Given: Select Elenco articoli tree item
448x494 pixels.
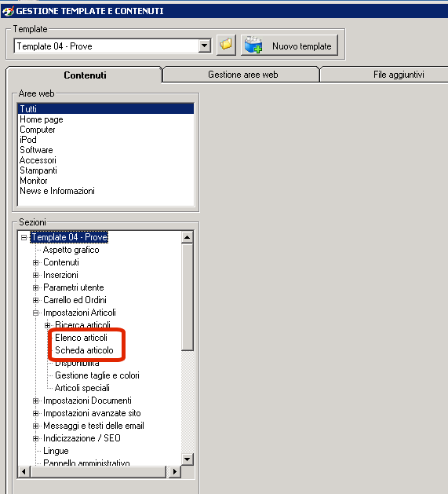Looking at the screenshot, I should (82, 338).
